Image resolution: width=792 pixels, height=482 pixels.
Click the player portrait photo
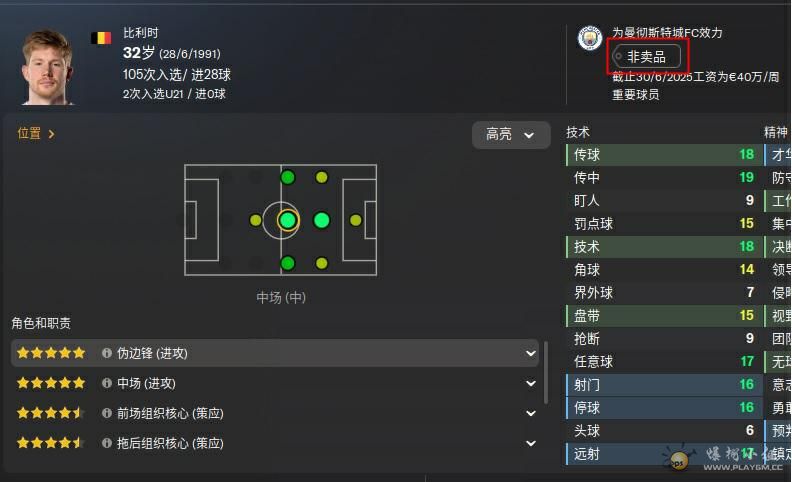(47, 66)
